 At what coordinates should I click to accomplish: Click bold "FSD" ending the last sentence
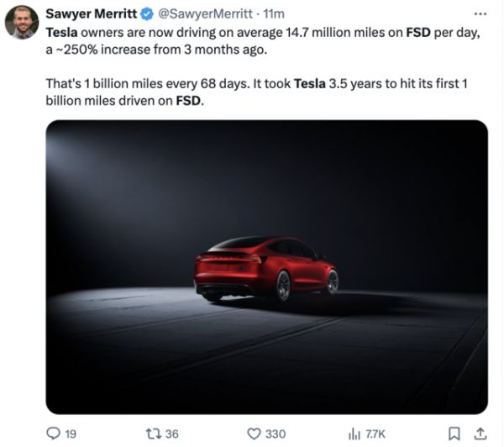click(189, 101)
